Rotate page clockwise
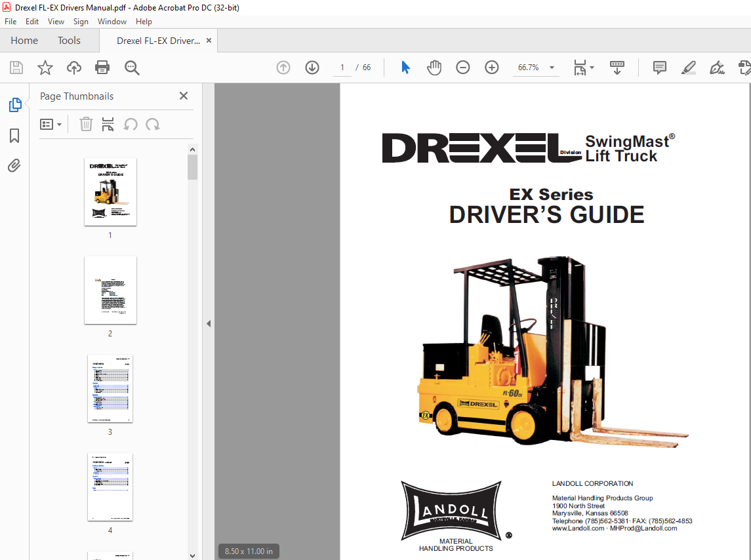This screenshot has height=560, width=751. coord(153,125)
